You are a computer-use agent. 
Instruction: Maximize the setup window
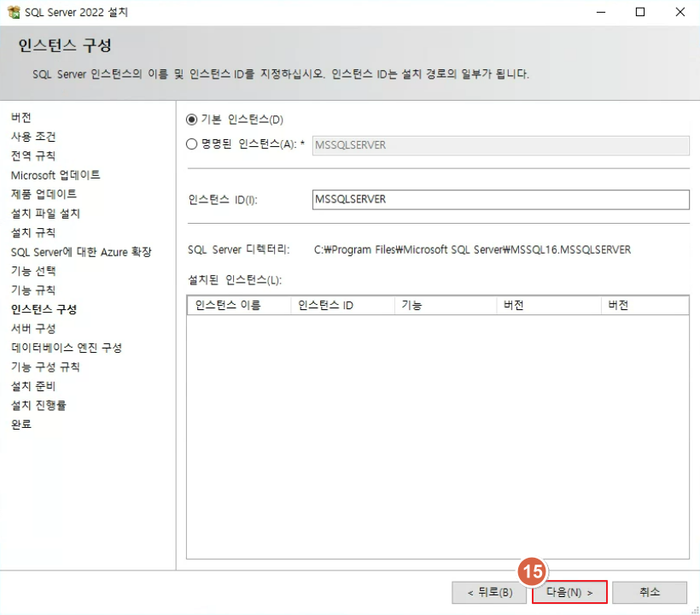click(640, 12)
